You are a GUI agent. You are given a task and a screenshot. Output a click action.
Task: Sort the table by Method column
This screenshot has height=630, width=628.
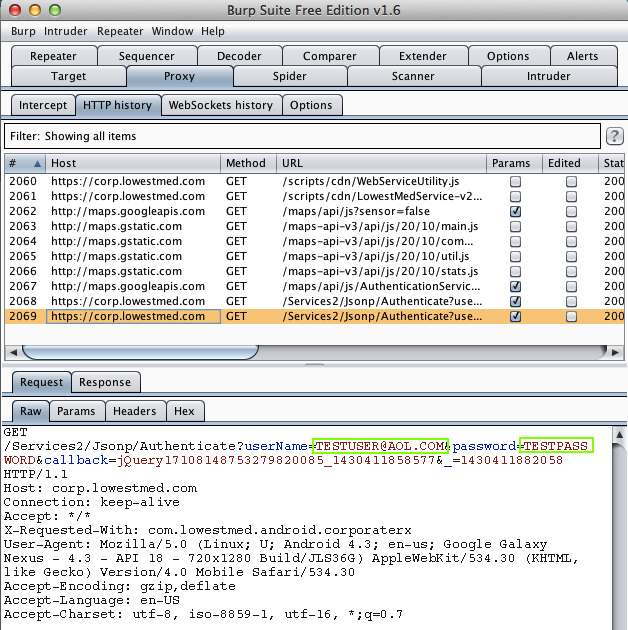pyautogui.click(x=247, y=163)
